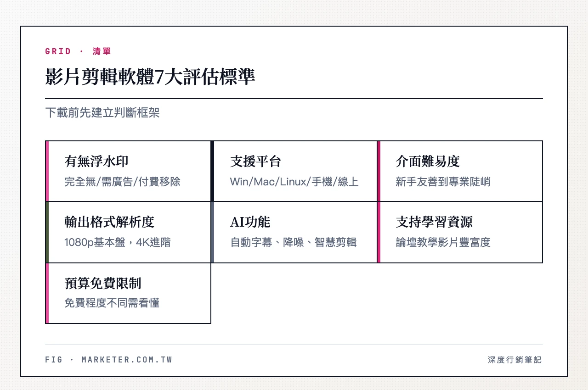Click the text 自動字幕、降噪、智慧剪輯
Viewport: 588px width, 390px height.
pyautogui.click(x=294, y=242)
